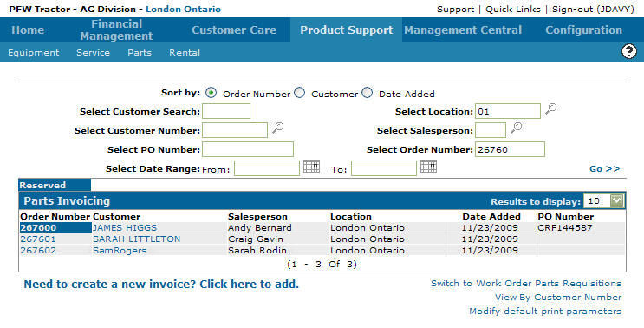Click Sign-out (JDAVY)
This screenshot has height=328, width=644.
click(x=593, y=9)
